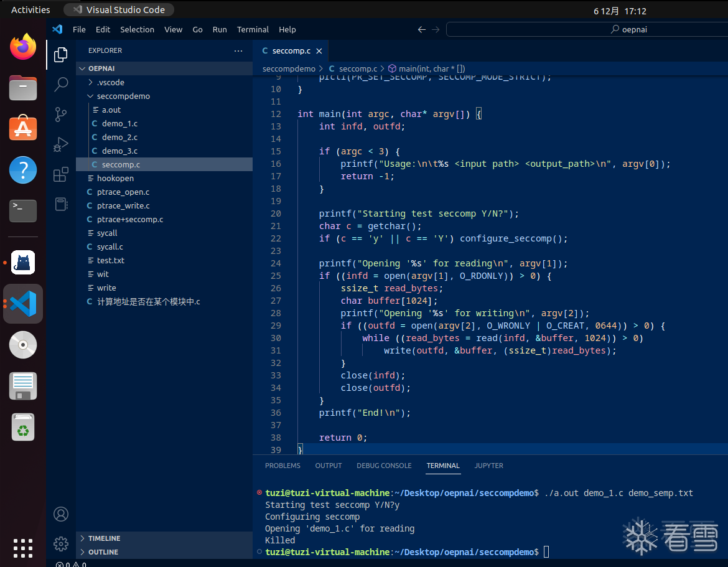This screenshot has height=567, width=728.
Task: Open Trash from the dock
Action: [23, 427]
